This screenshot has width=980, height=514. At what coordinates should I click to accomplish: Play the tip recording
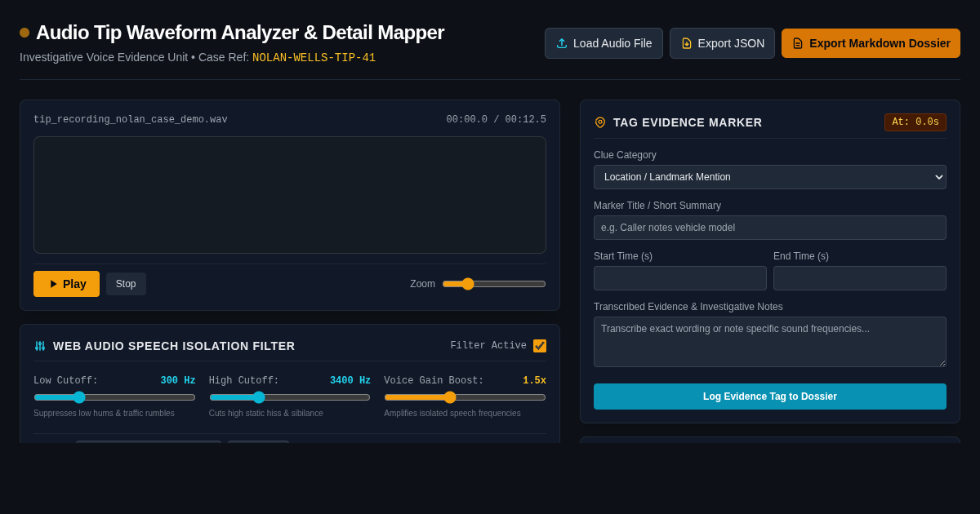pos(66,284)
